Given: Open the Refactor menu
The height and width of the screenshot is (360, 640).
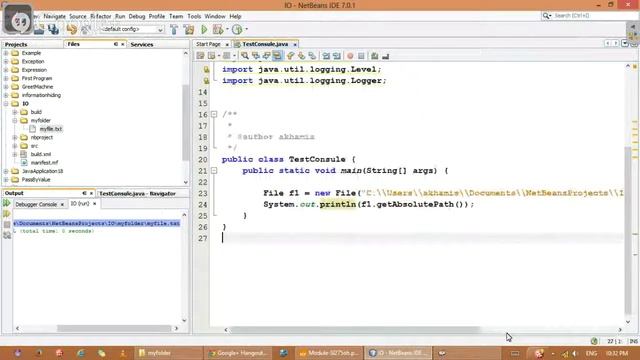Looking at the screenshot, I should (101, 16).
